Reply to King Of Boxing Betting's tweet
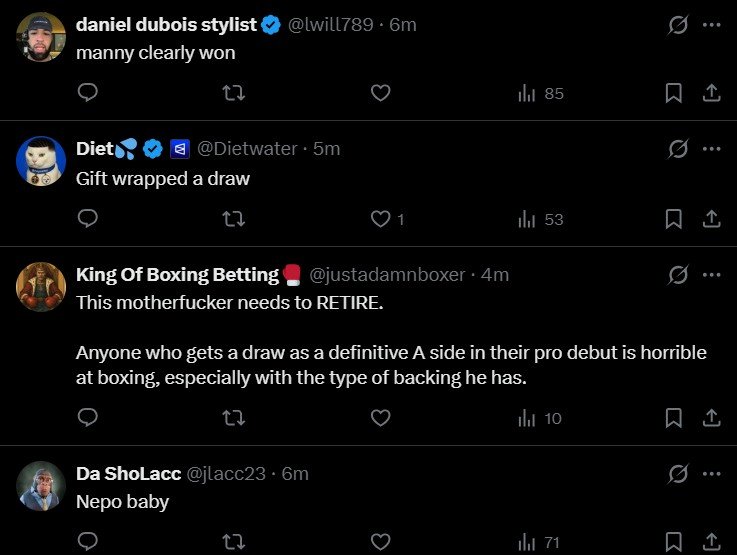 [x=87, y=418]
